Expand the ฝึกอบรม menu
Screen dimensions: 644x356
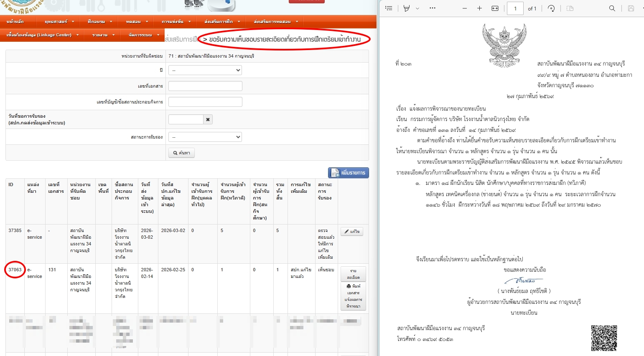tap(99, 21)
